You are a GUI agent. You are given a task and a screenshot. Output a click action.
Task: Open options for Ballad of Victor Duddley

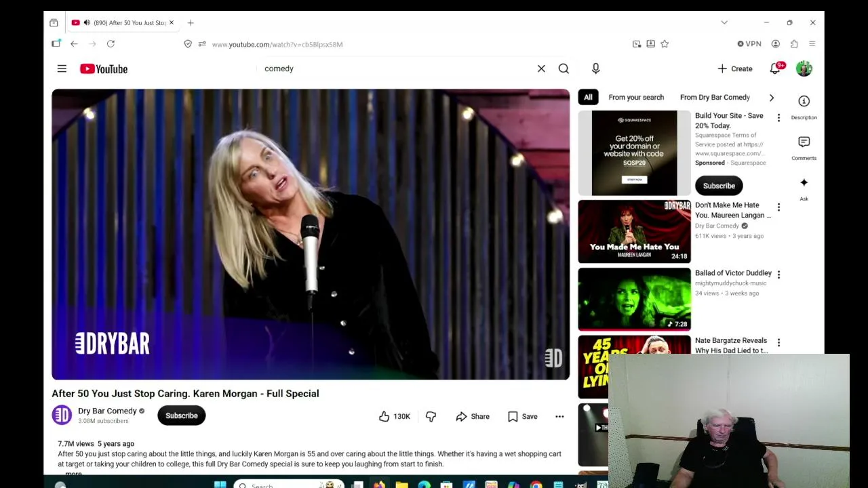coord(778,274)
